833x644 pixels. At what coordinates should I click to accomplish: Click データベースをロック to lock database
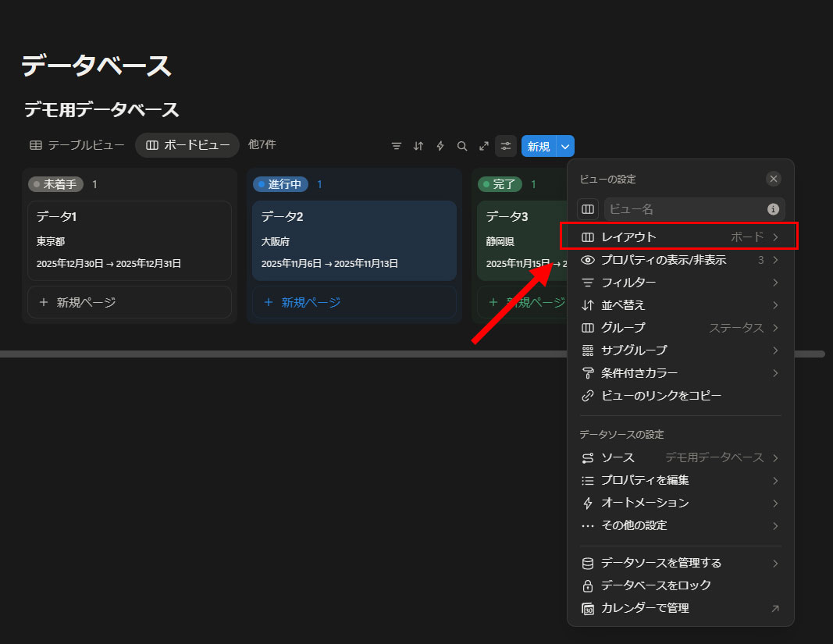(656, 585)
